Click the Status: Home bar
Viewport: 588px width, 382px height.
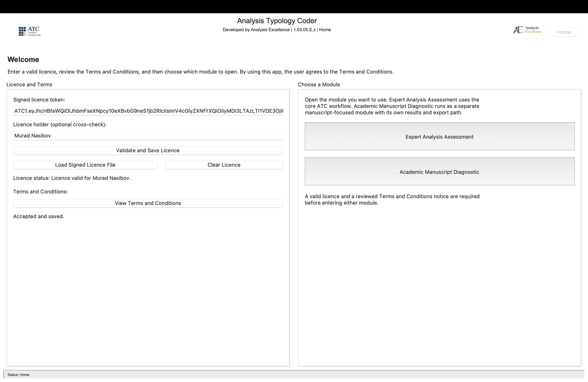pyautogui.click(x=18, y=374)
